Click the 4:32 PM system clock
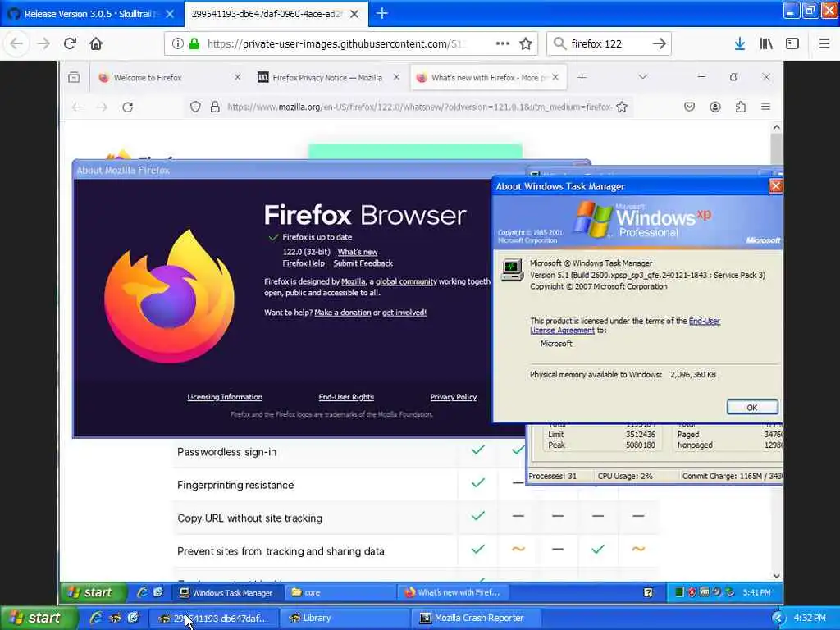The width and height of the screenshot is (840, 630). (810, 618)
